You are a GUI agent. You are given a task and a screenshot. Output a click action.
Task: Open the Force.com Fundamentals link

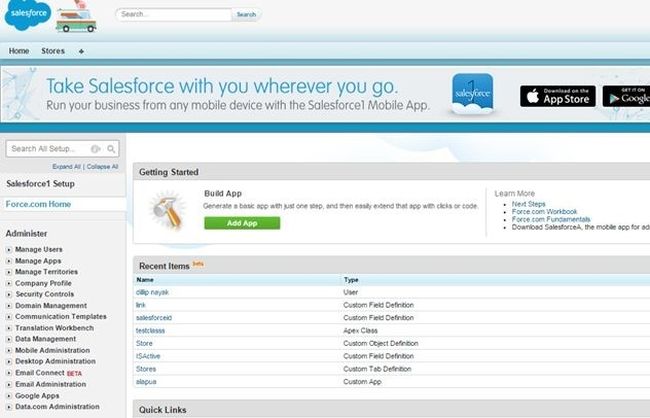tap(551, 219)
